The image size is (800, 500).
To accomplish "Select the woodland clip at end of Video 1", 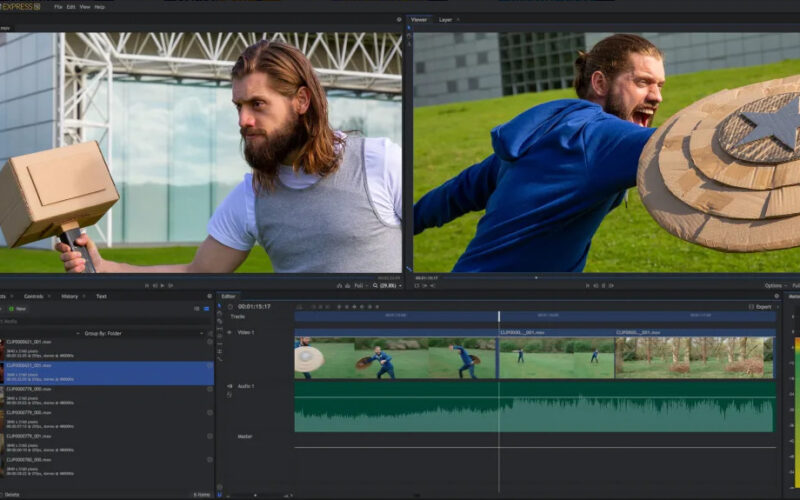I will 695,354.
